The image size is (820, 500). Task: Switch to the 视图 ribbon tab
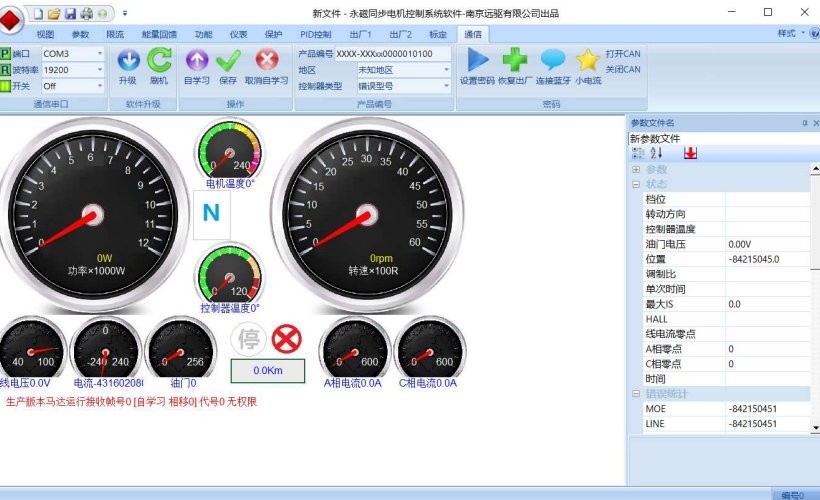point(45,35)
